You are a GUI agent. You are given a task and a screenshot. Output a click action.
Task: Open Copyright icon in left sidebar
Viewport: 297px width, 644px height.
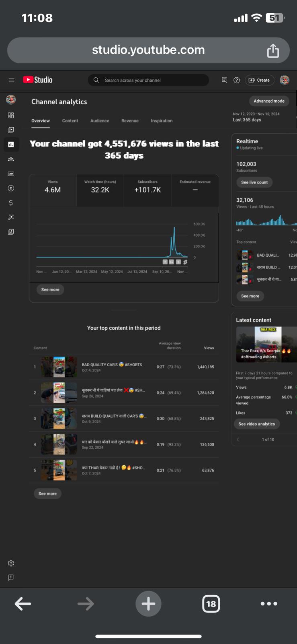coord(11,188)
